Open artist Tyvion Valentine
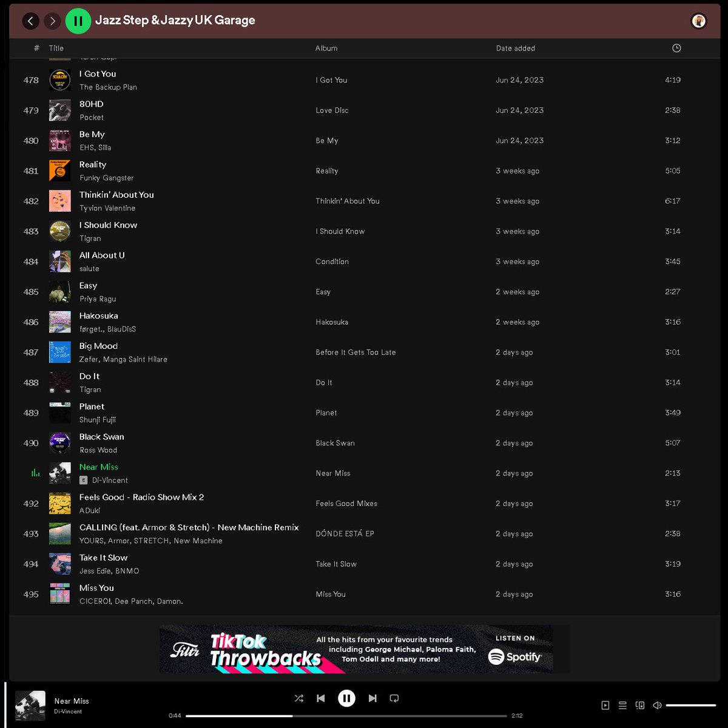The image size is (728, 728). click(107, 208)
